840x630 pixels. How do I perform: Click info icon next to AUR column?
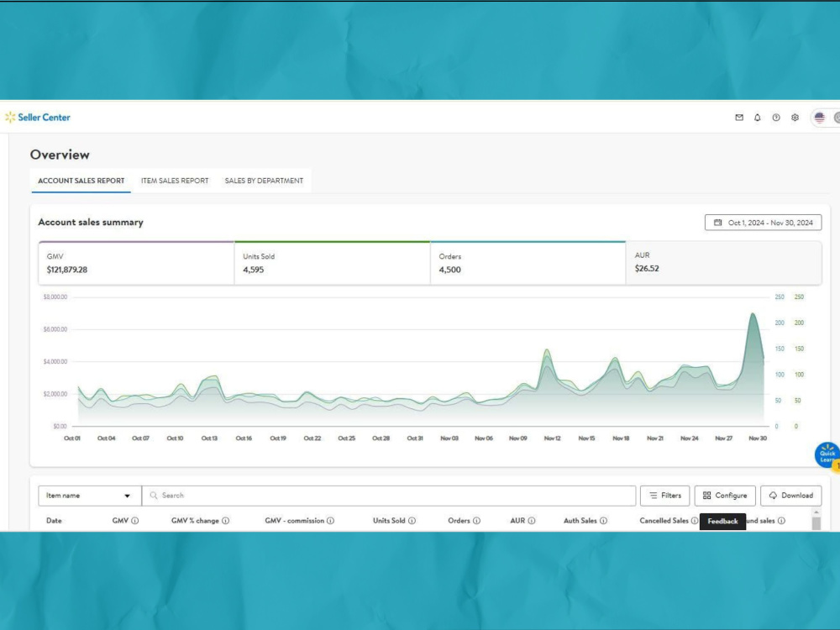[532, 521]
